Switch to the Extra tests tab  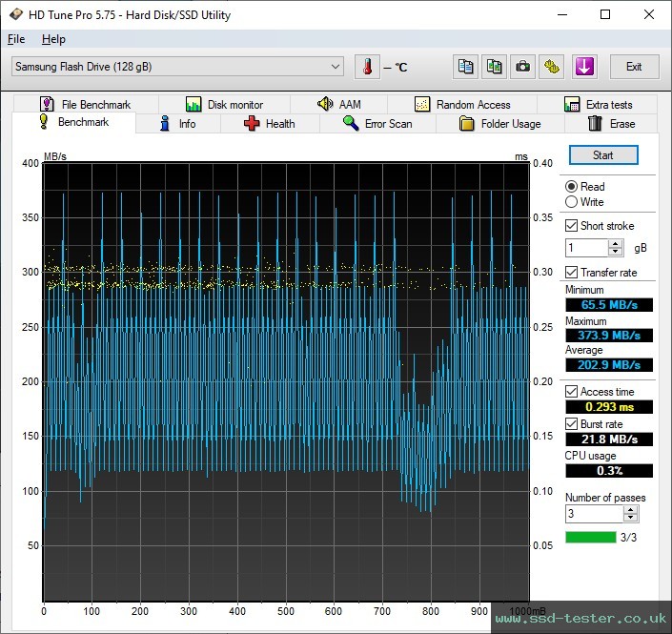[598, 104]
